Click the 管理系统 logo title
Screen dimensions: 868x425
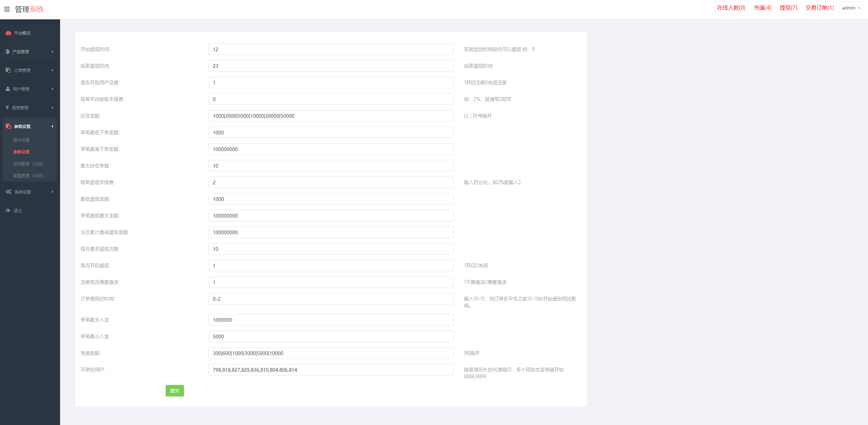[29, 9]
